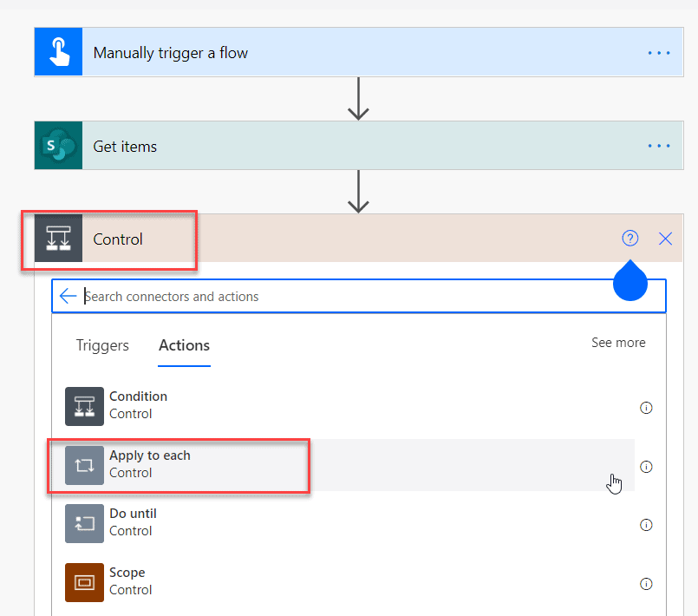
Task: Click the SharePoint Get items connector icon
Action: [x=57, y=145]
